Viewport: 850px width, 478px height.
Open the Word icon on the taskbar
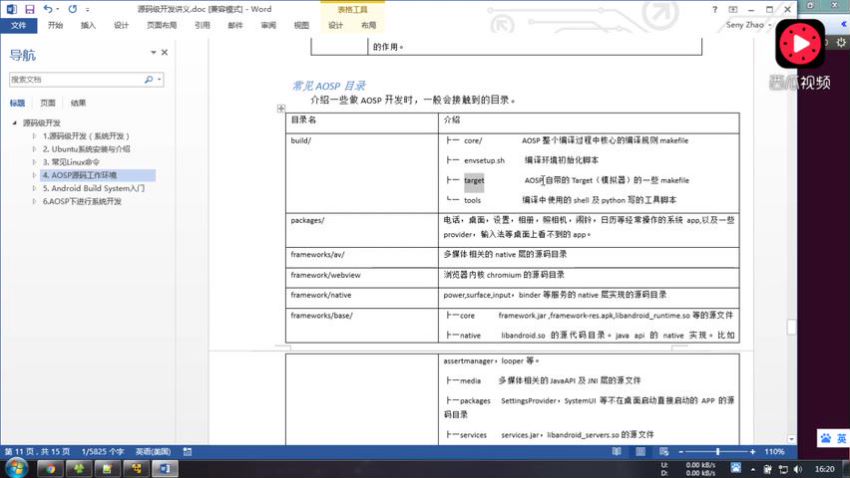pyautogui.click(x=165, y=468)
